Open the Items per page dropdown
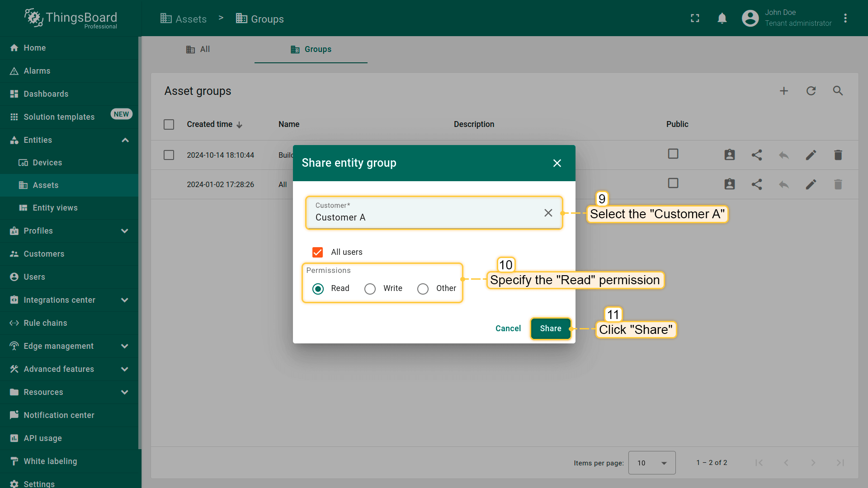The image size is (868, 488). [651, 463]
